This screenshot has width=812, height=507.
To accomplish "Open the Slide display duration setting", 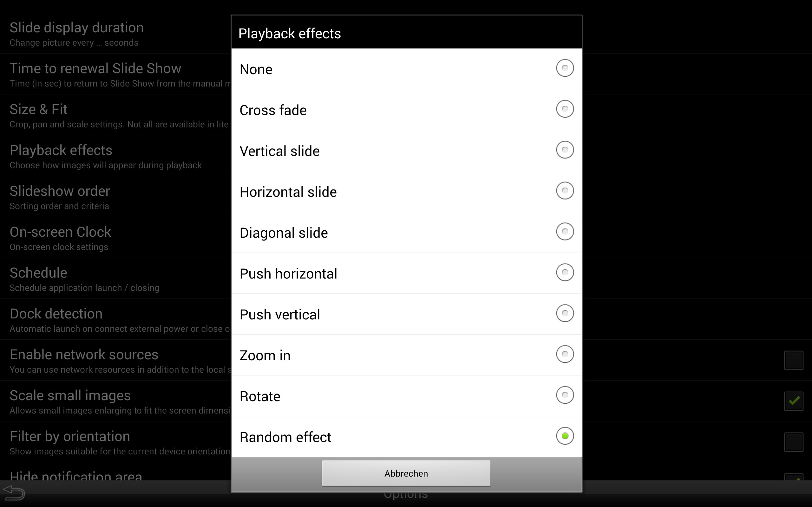I will click(x=115, y=34).
